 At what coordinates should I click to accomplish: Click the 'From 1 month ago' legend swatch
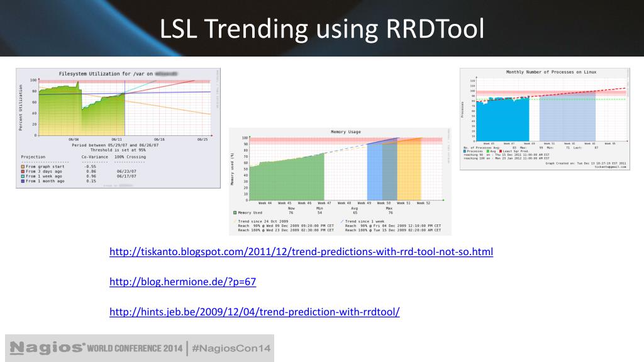click(23, 181)
